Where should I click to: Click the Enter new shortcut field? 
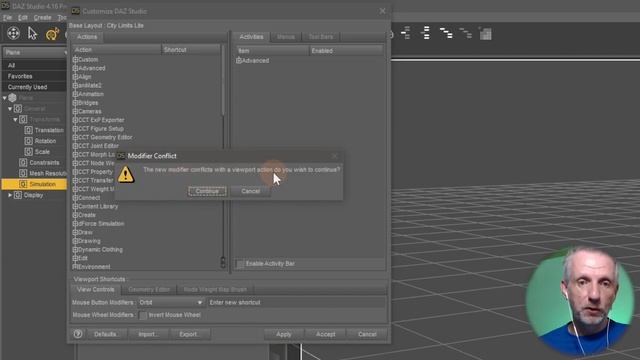pyautogui.click(x=296, y=302)
